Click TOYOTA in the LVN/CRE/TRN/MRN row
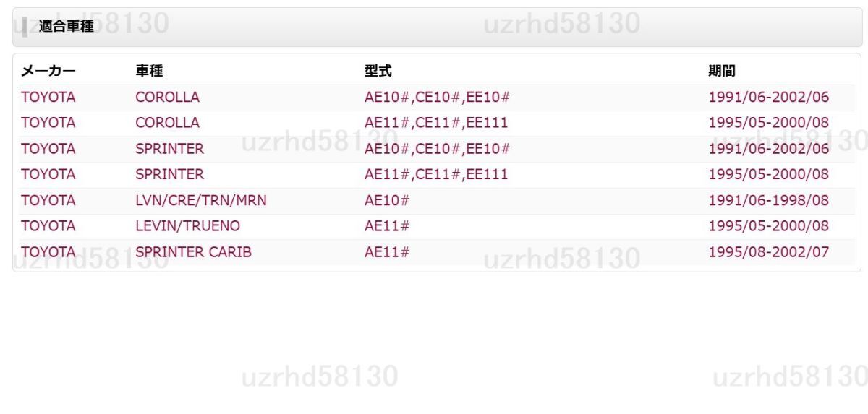Screen dimensions: 868x414 48,200
